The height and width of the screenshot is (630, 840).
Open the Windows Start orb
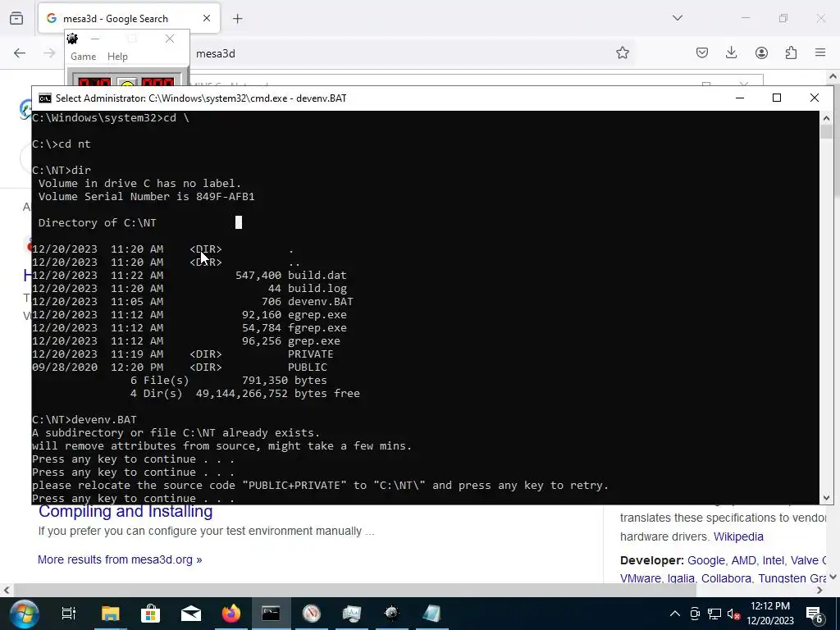point(24,614)
